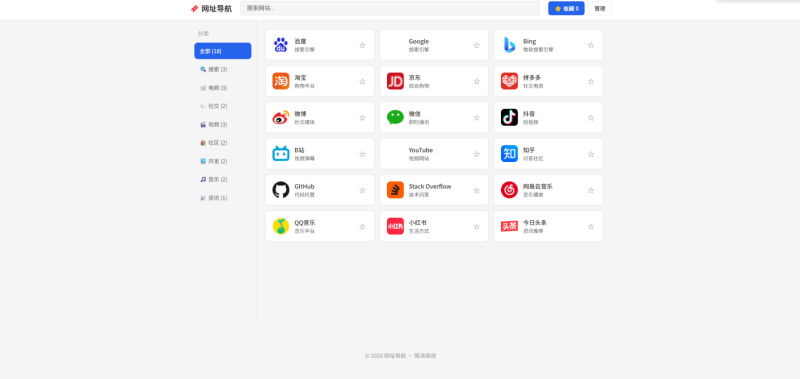
Task: Click the 收藏 favorites button
Action: (566, 8)
